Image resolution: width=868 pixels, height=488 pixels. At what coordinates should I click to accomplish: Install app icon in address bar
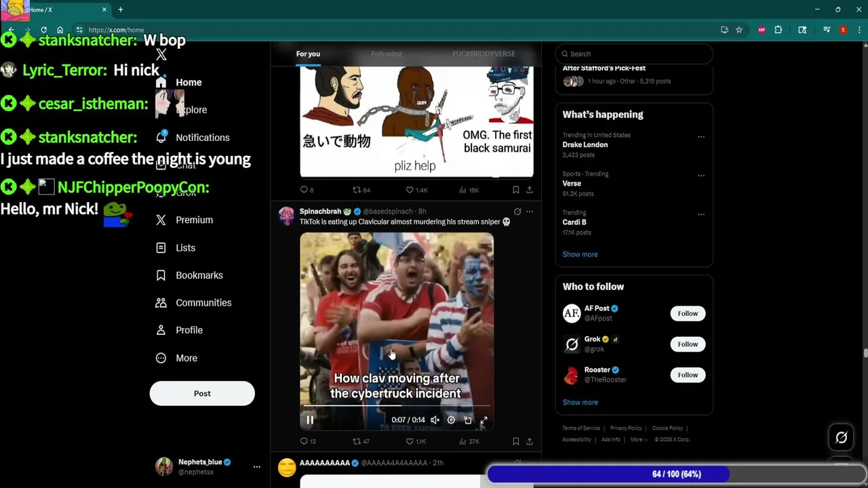724,30
